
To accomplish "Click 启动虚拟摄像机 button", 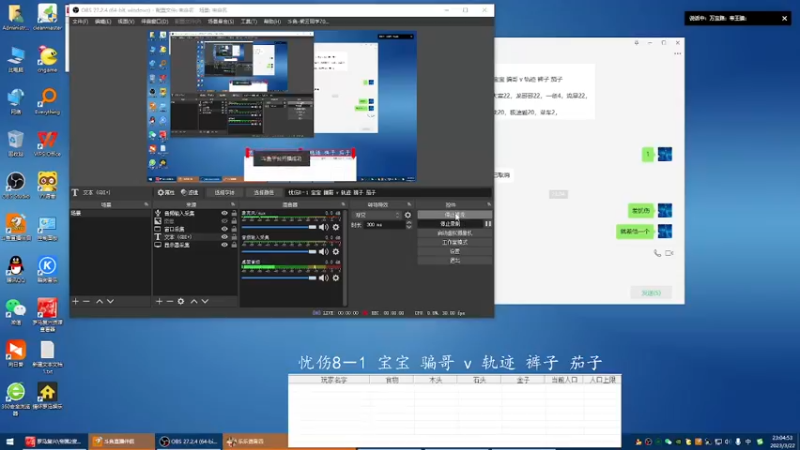I will (455, 233).
